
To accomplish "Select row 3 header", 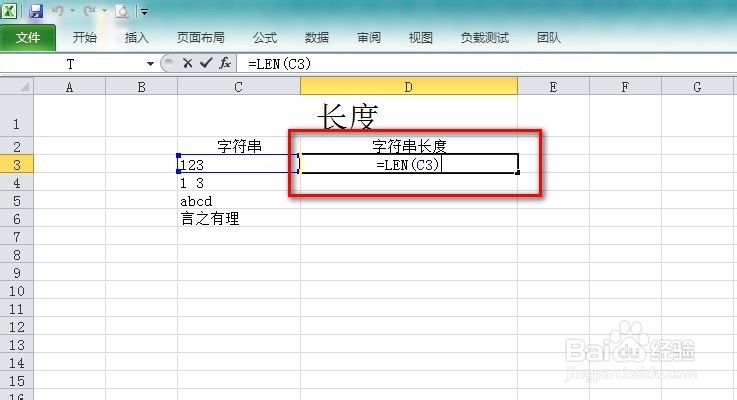I will click(x=17, y=165).
